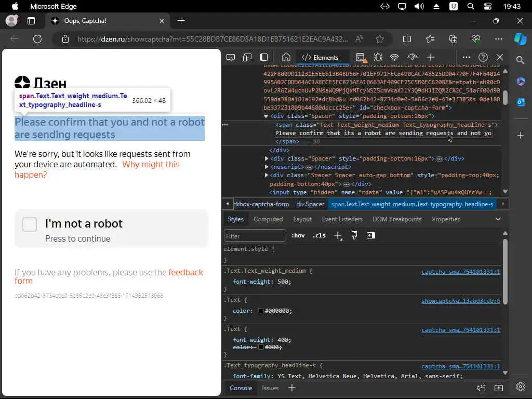Toggle element state with :hov button
This screenshot has width=532, height=399.
[x=298, y=235]
